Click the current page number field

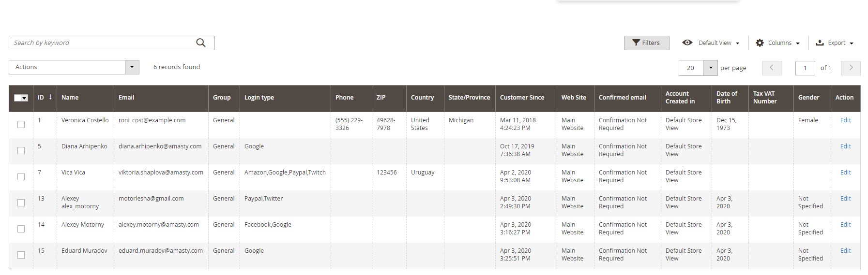[x=805, y=68]
